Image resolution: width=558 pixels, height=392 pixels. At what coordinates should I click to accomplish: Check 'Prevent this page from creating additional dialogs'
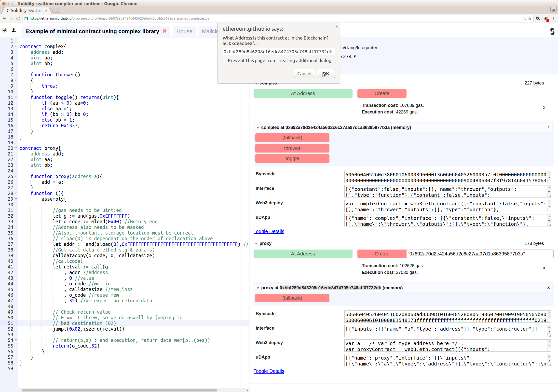(225, 61)
